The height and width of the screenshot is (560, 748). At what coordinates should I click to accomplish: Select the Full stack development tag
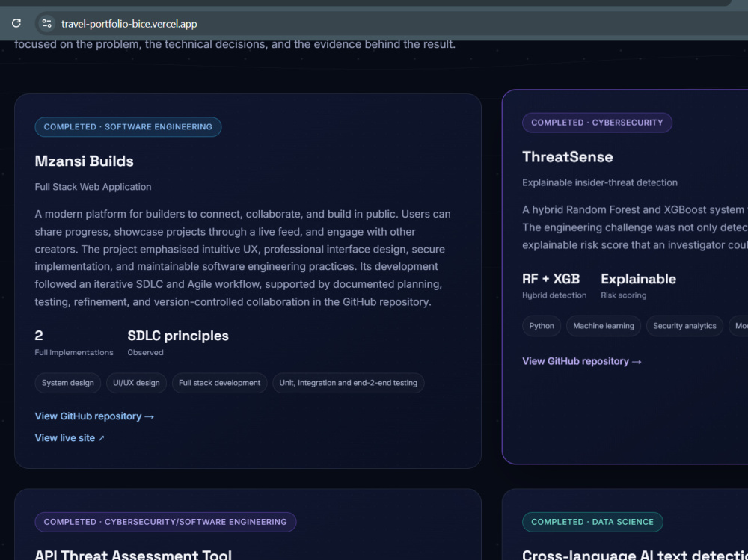pyautogui.click(x=219, y=383)
